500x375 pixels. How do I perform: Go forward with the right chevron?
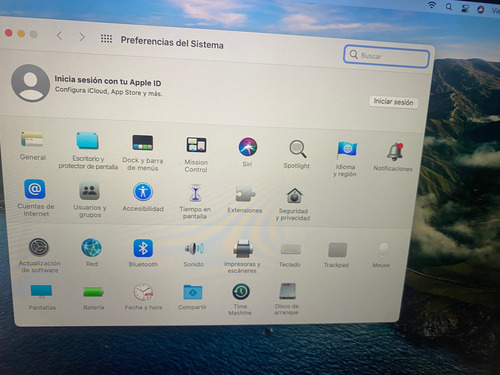pos(82,37)
